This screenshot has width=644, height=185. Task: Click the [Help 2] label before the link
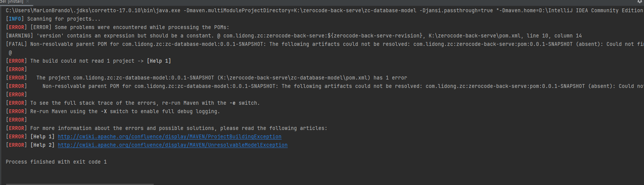43,145
